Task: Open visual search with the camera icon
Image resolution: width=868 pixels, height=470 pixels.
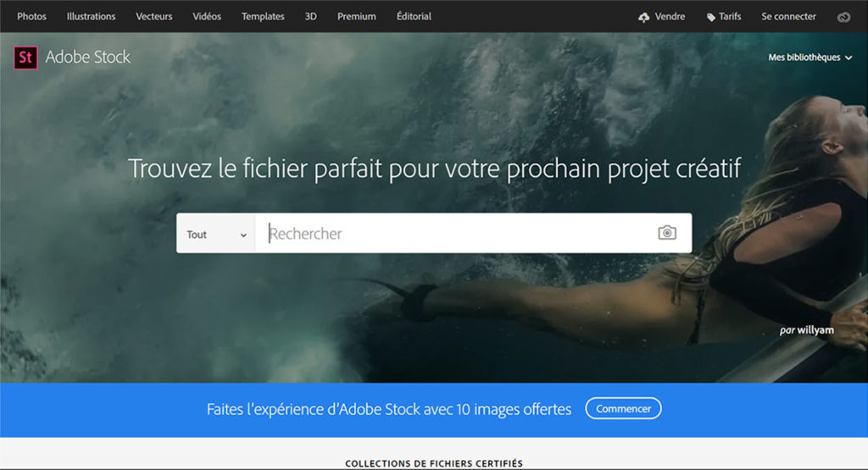Action: tap(667, 233)
